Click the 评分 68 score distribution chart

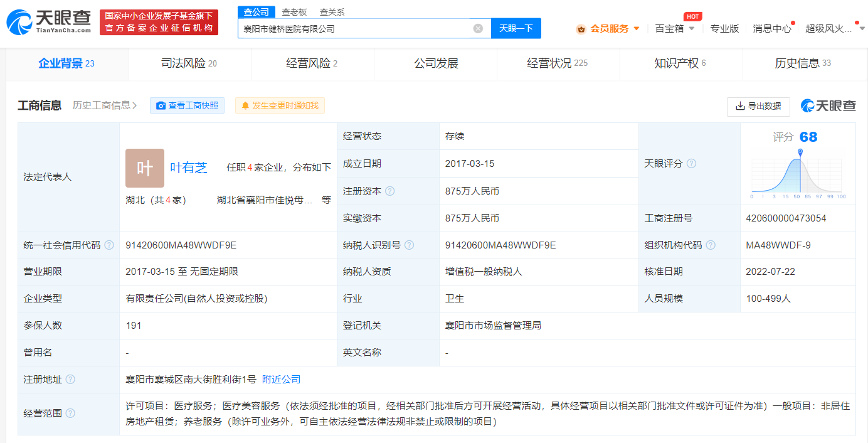(x=798, y=174)
